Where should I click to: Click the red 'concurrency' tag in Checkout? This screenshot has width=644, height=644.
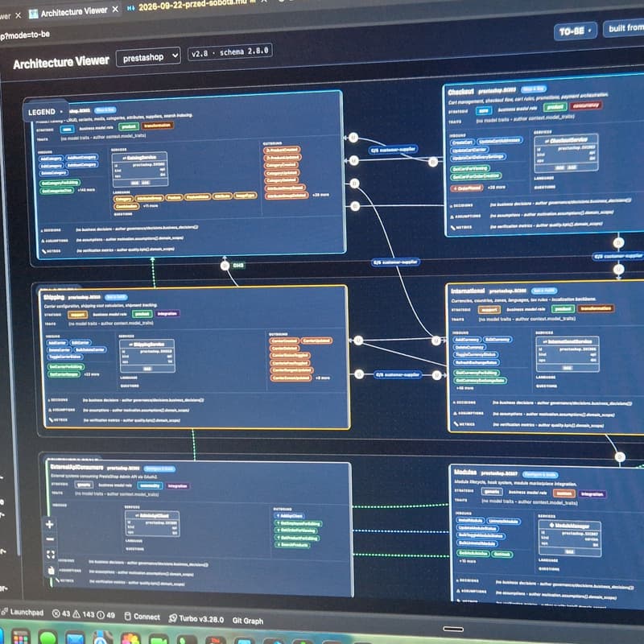pos(586,105)
